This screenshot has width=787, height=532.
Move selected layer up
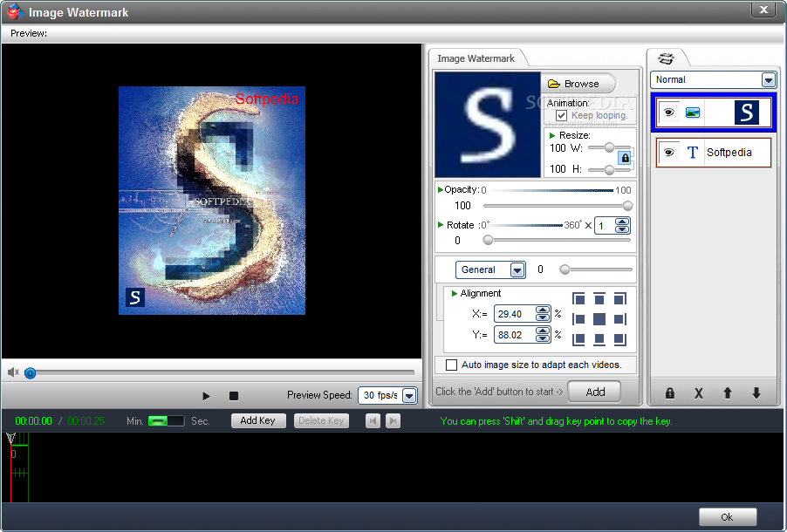tap(728, 393)
